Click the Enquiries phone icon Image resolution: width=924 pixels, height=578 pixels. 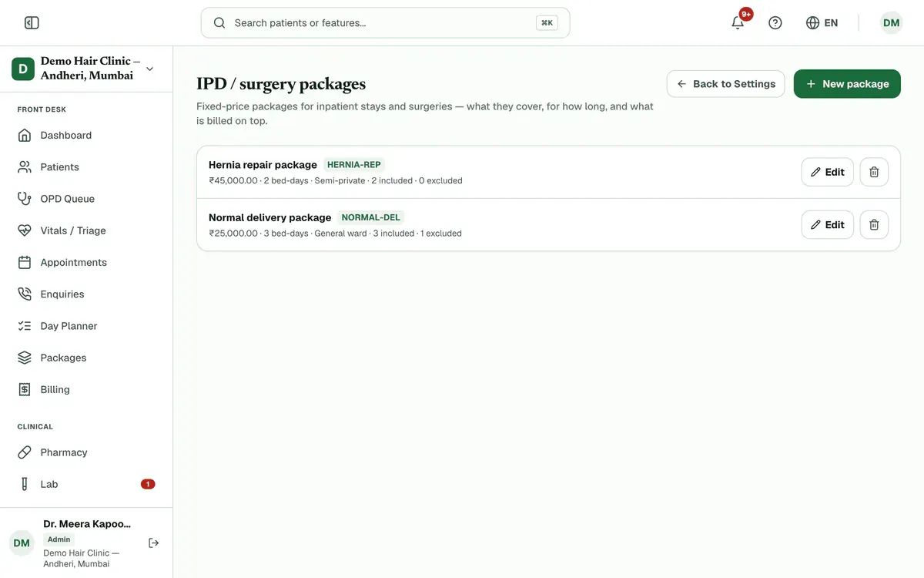tap(25, 294)
